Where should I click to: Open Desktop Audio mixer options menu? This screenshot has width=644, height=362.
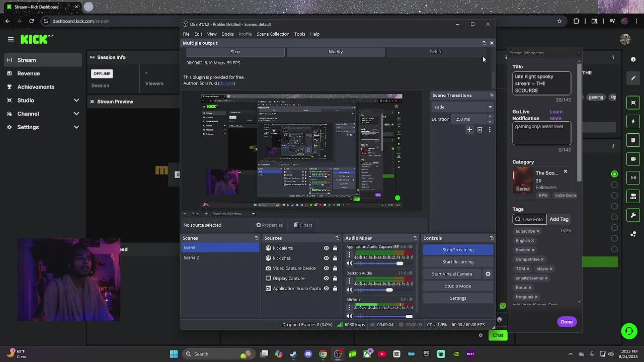(349, 281)
